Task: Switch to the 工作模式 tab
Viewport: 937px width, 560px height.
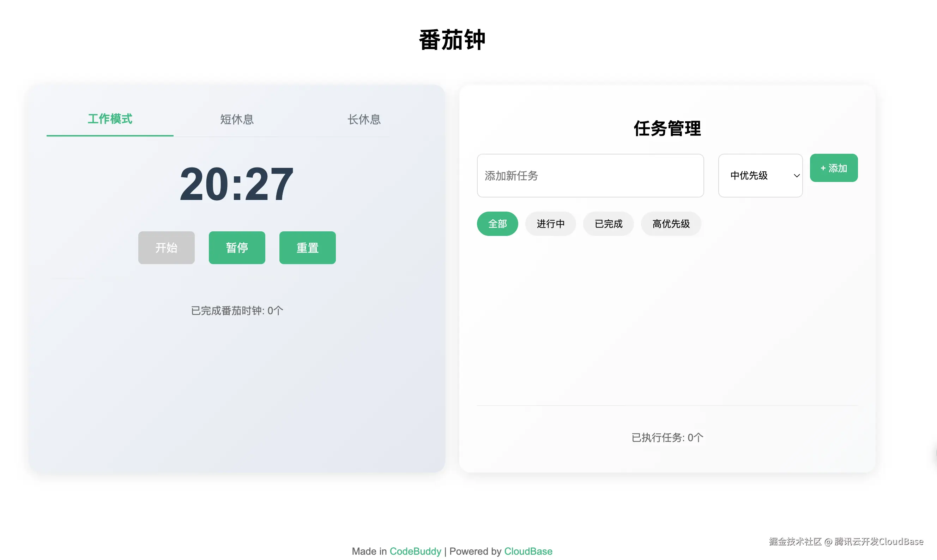Action: coord(110,119)
